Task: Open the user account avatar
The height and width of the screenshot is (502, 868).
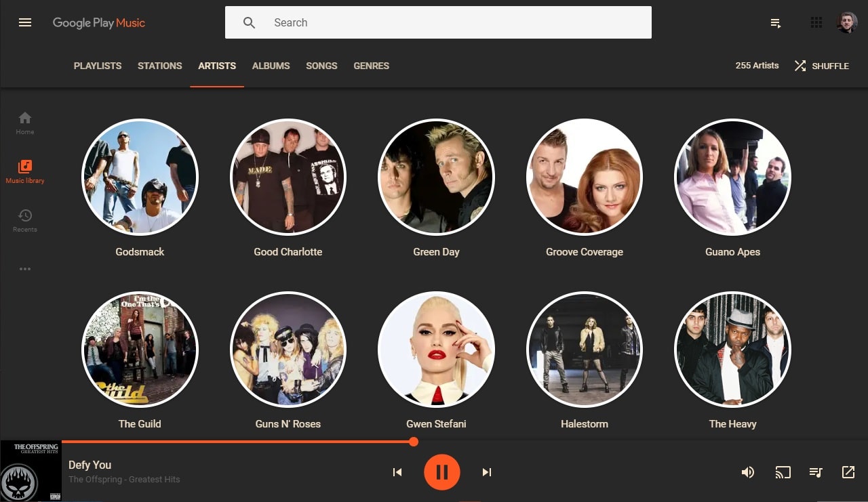Action: pos(847,22)
